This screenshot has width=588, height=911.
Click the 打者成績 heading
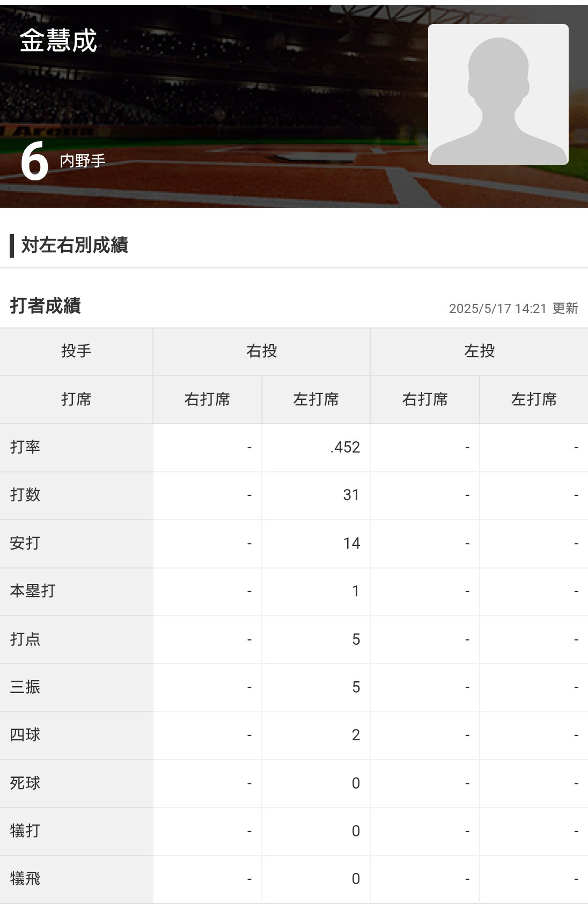46,305
